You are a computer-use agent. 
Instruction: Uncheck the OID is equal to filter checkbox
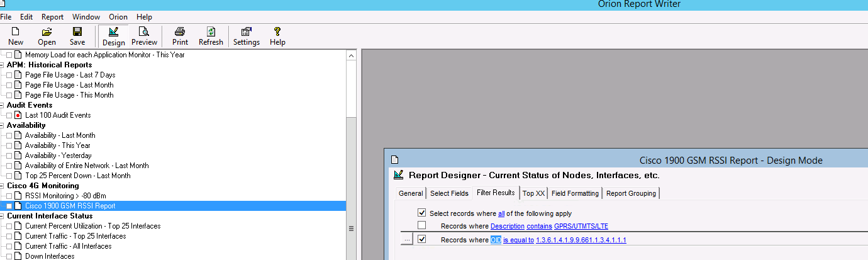click(x=422, y=239)
